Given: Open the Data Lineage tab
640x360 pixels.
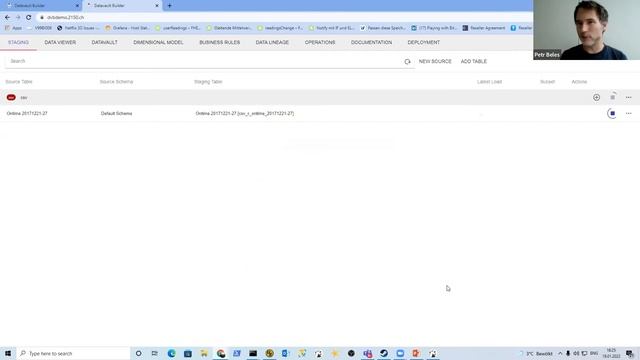Looking at the screenshot, I should [272, 42].
